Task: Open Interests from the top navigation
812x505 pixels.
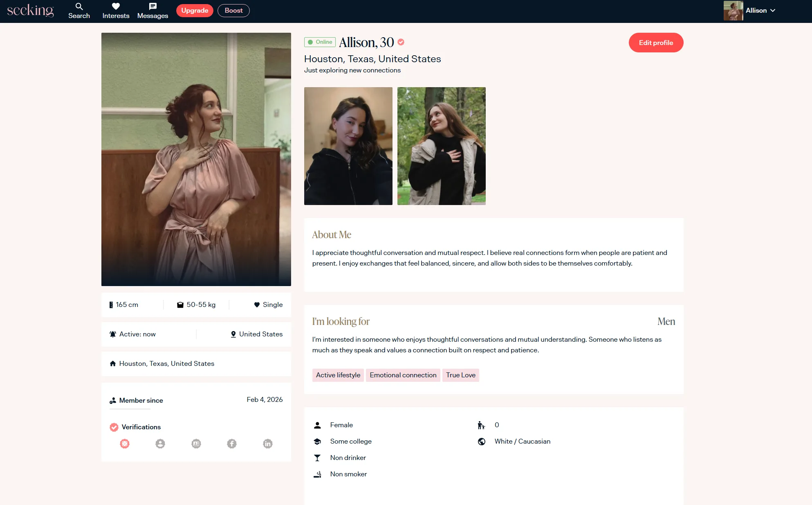Action: pyautogui.click(x=116, y=11)
